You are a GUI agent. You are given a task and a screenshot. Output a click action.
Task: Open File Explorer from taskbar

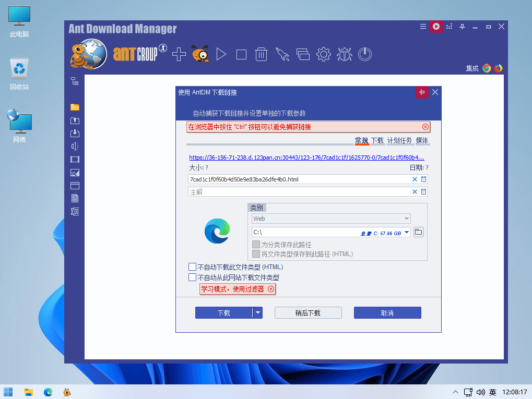[29, 392]
